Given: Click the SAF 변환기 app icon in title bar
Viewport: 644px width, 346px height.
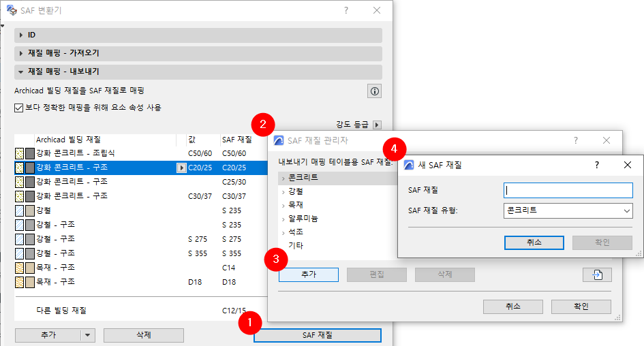Looking at the screenshot, I should [12, 10].
